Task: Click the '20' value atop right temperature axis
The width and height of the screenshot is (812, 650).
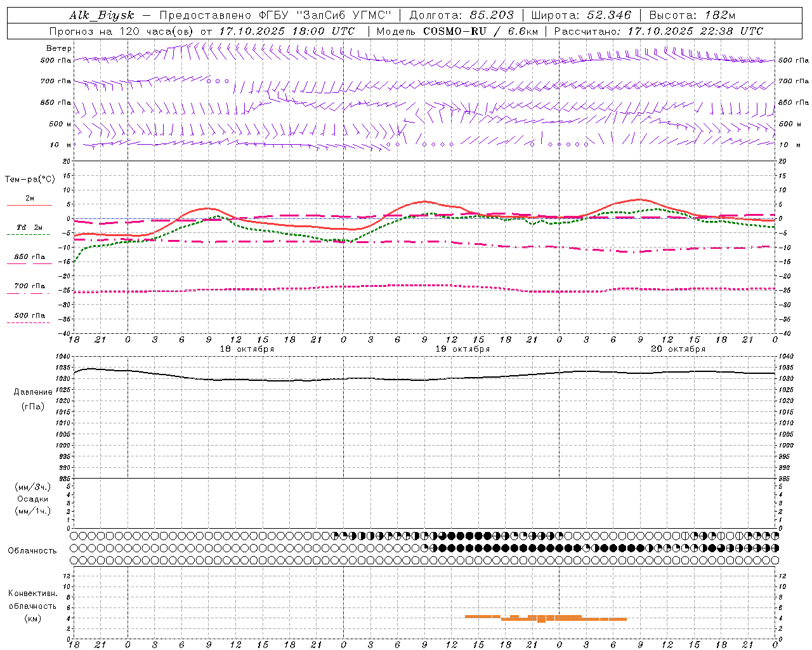Action: (783, 161)
